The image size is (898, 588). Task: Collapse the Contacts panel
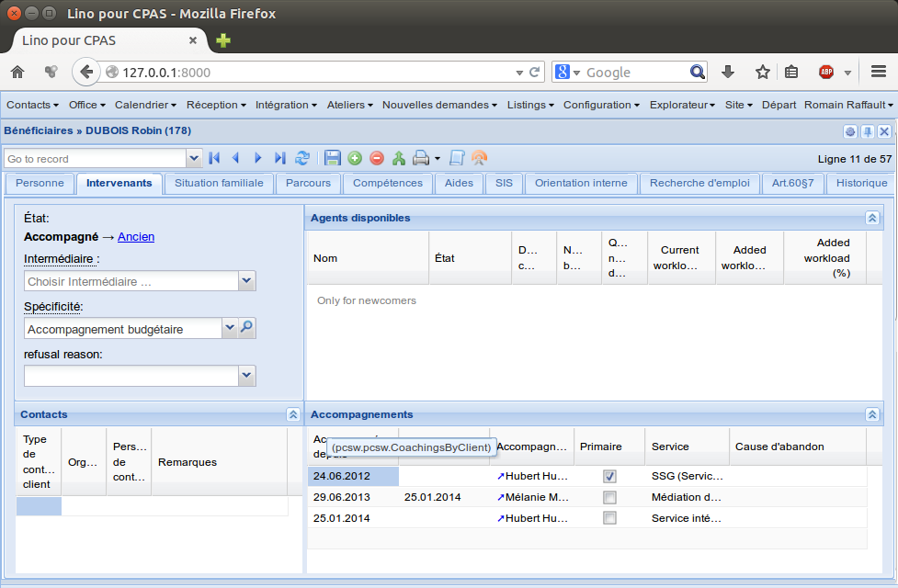pos(293,414)
